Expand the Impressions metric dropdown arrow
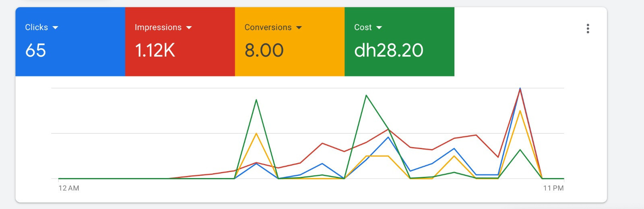644x209 pixels. click(189, 28)
